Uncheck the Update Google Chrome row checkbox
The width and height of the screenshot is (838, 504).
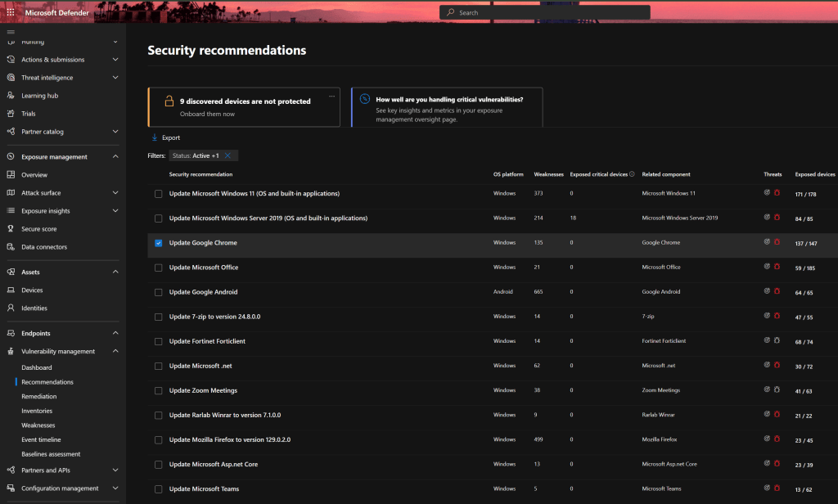tap(159, 242)
